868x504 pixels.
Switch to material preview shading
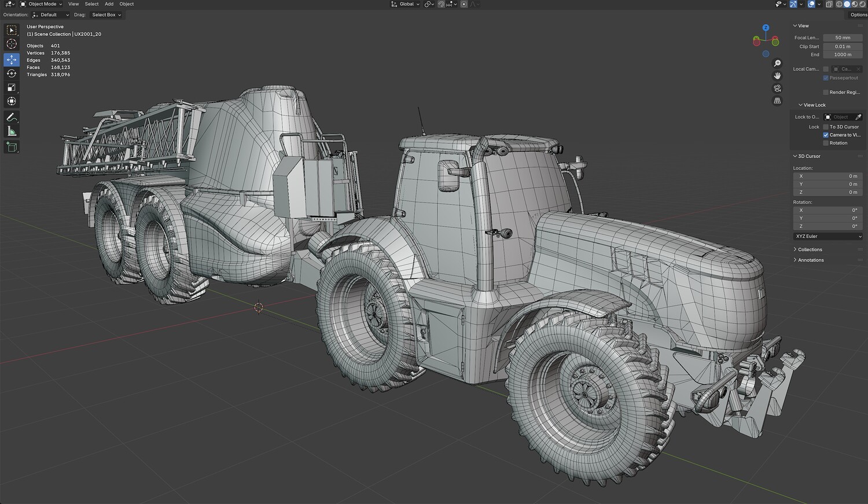(x=855, y=4)
